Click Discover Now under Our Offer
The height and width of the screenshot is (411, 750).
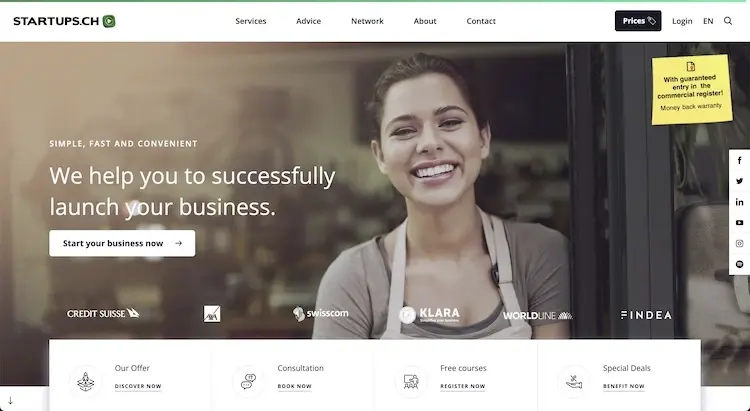click(138, 386)
